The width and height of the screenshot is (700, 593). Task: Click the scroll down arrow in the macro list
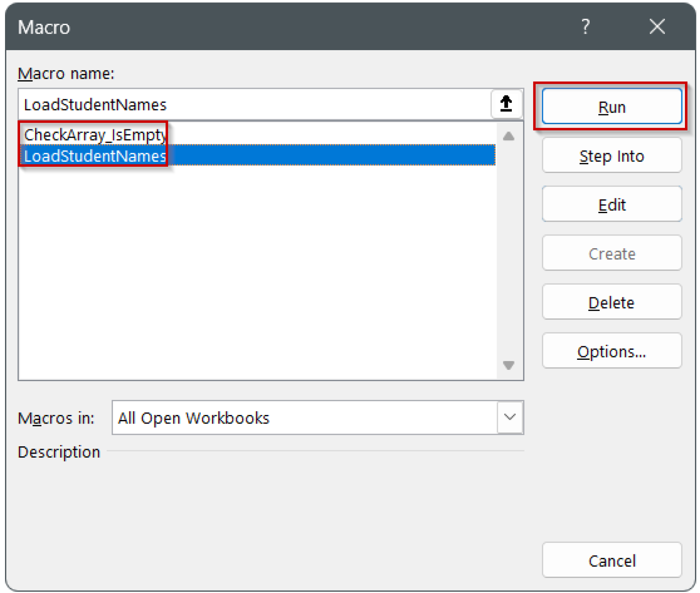point(509,366)
